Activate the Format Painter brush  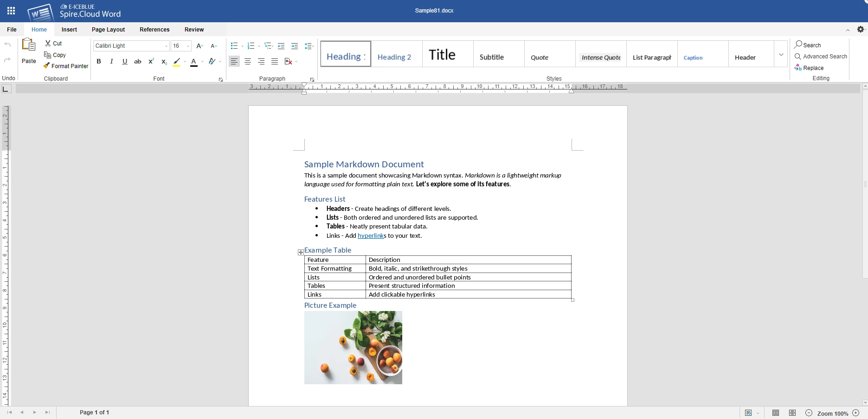tap(46, 66)
